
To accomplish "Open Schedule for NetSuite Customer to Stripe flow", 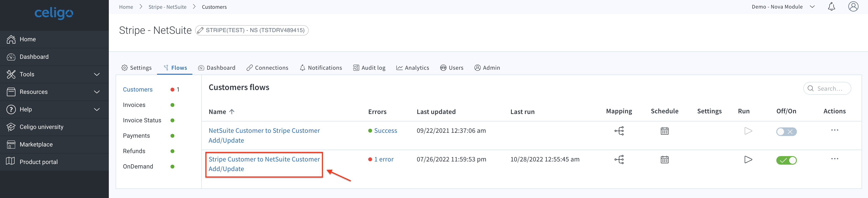I will pyautogui.click(x=664, y=131).
